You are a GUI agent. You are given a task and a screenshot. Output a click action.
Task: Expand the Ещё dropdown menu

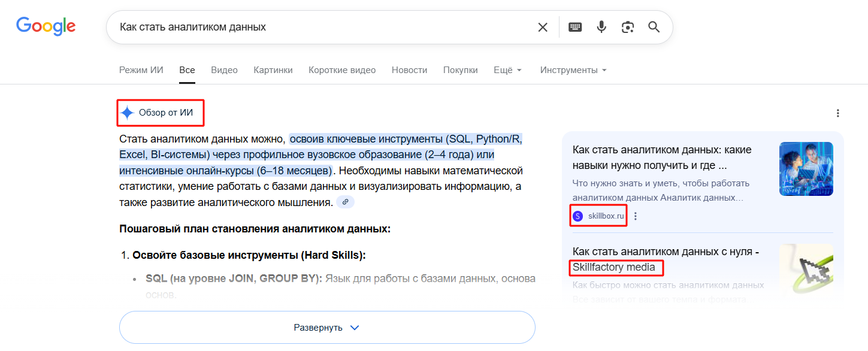point(507,70)
